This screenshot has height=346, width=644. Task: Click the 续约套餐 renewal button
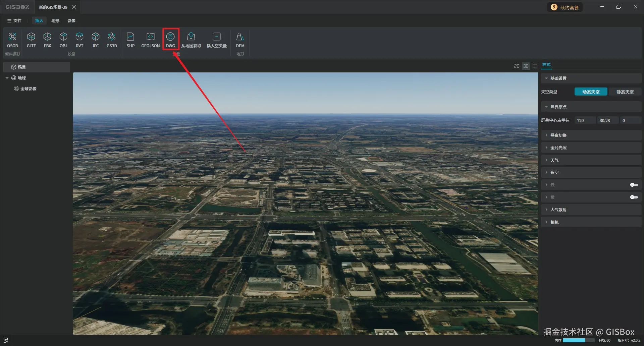coord(565,7)
